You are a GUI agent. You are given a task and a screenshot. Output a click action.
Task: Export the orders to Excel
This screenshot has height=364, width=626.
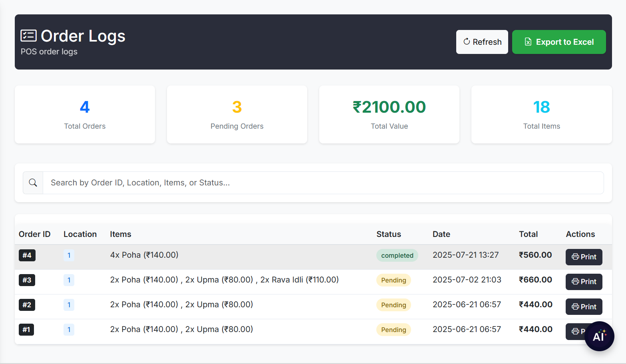558,42
